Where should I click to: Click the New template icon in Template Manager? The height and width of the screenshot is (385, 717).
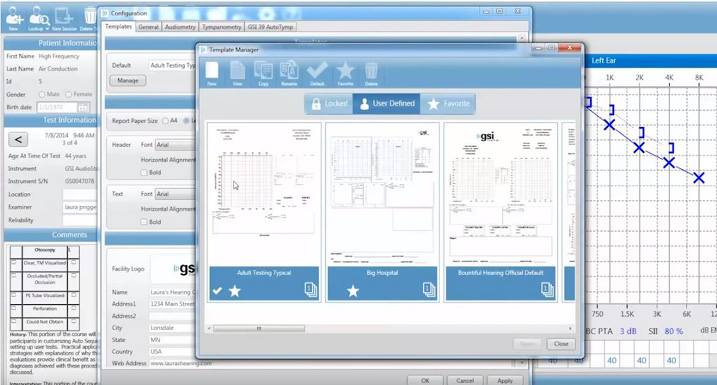[212, 74]
